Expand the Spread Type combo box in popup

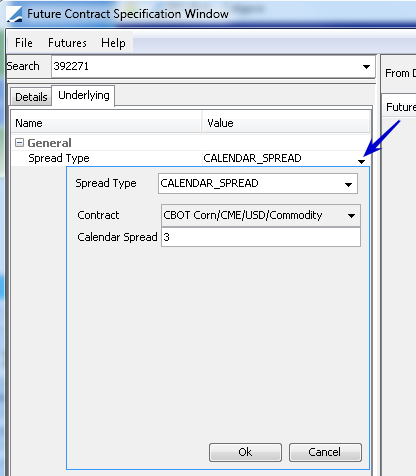point(348,184)
